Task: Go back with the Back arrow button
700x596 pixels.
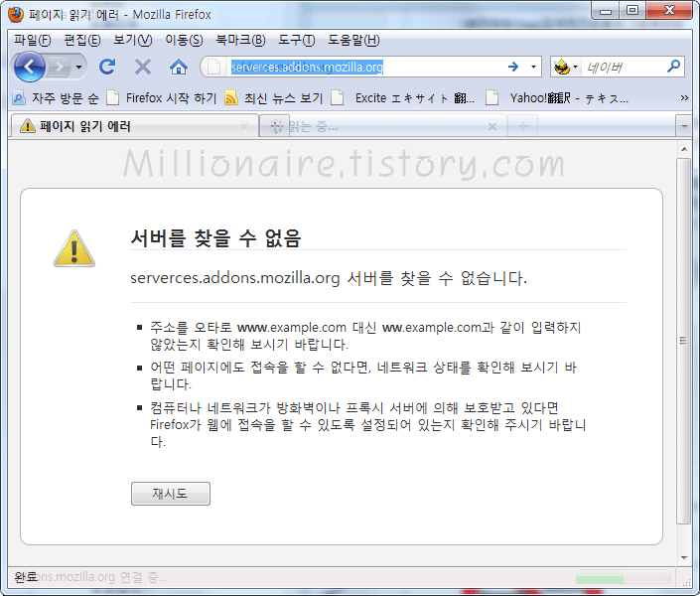Action: [x=29, y=67]
